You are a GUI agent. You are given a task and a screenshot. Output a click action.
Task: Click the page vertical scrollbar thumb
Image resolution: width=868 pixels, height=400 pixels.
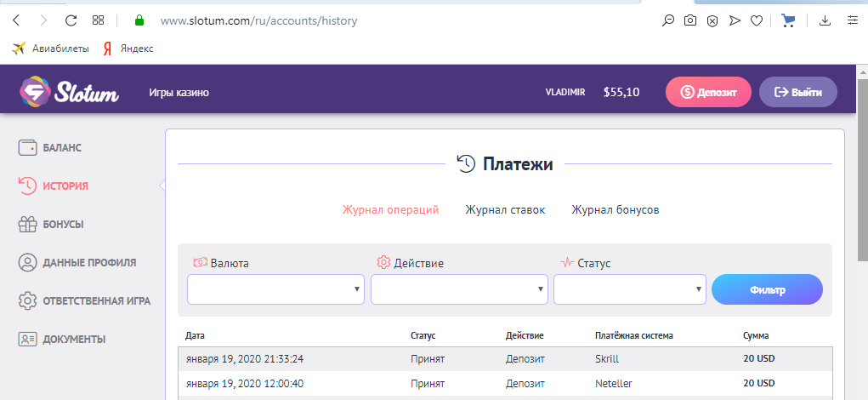[x=862, y=169]
